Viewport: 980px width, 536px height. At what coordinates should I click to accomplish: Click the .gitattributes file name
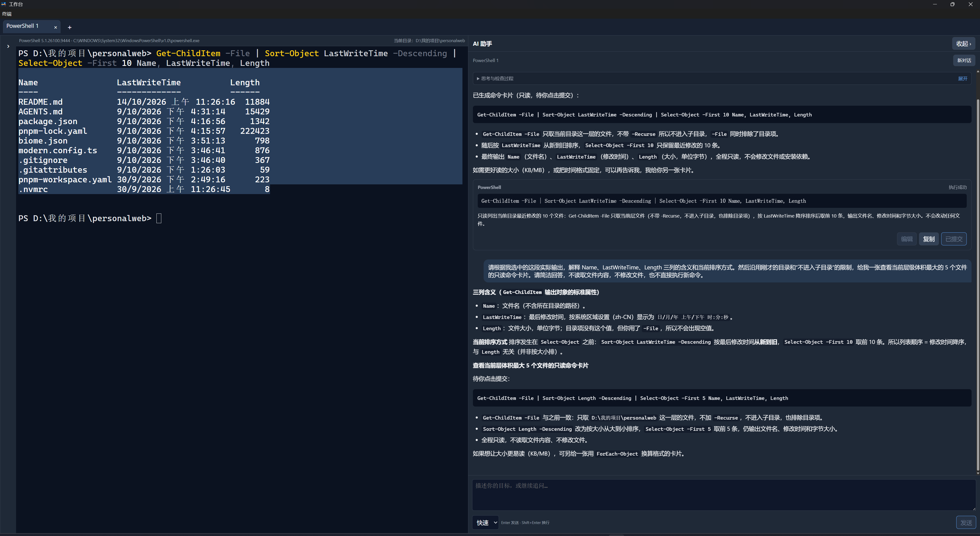[53, 170]
